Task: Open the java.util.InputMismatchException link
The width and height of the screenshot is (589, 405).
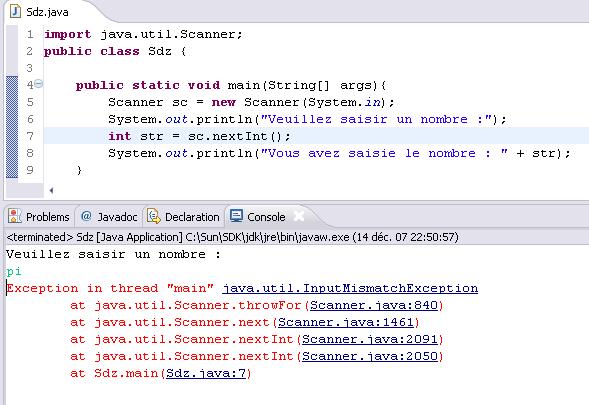Action: [x=350, y=288]
